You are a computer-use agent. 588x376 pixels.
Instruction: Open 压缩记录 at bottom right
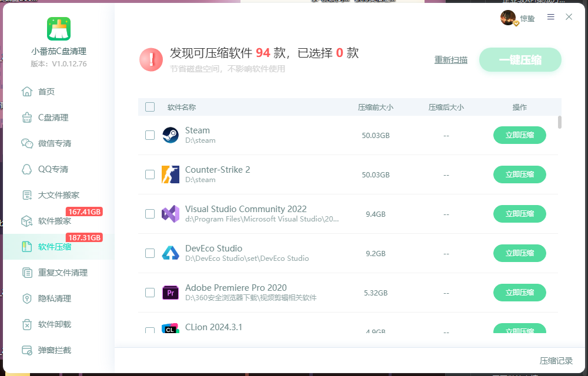click(556, 361)
